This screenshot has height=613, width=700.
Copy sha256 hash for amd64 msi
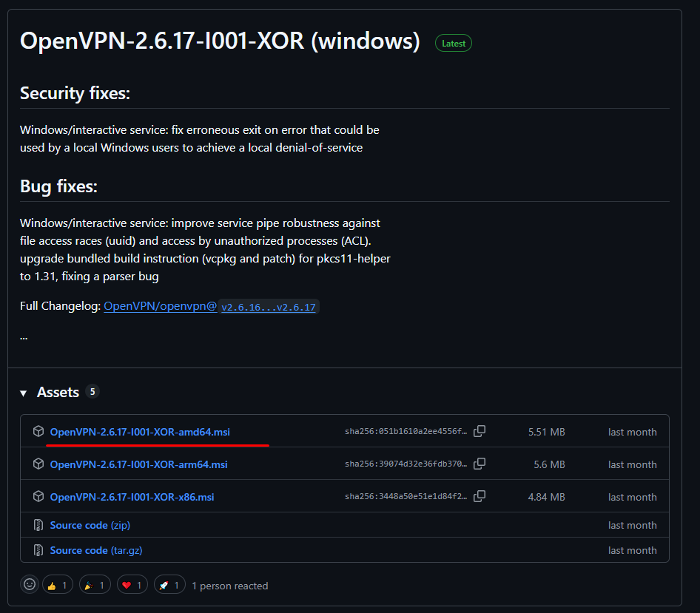coord(479,431)
